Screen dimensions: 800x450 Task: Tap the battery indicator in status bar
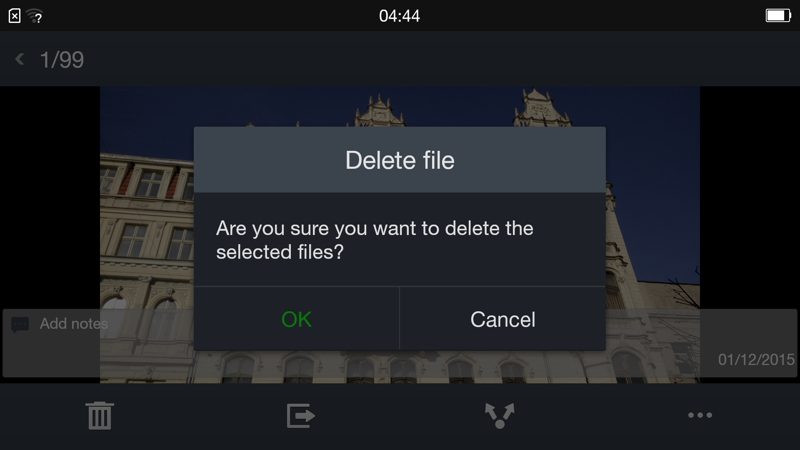pyautogui.click(x=778, y=16)
